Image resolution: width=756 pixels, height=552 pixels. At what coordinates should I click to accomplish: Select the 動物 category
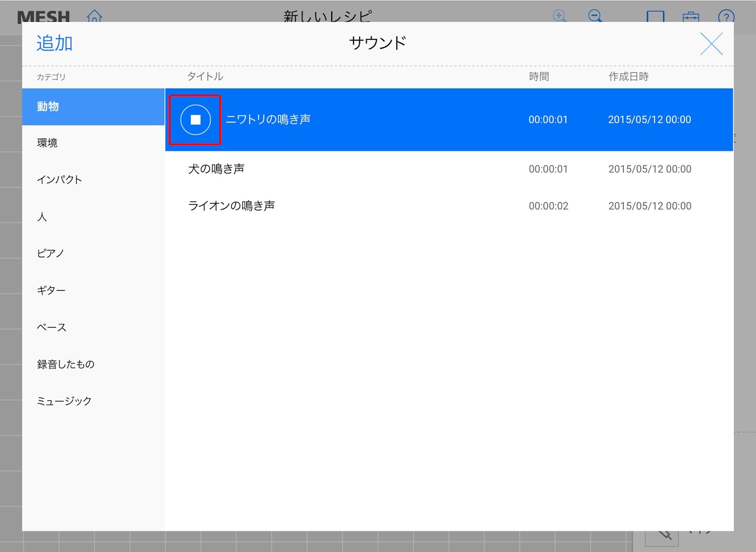tap(93, 107)
